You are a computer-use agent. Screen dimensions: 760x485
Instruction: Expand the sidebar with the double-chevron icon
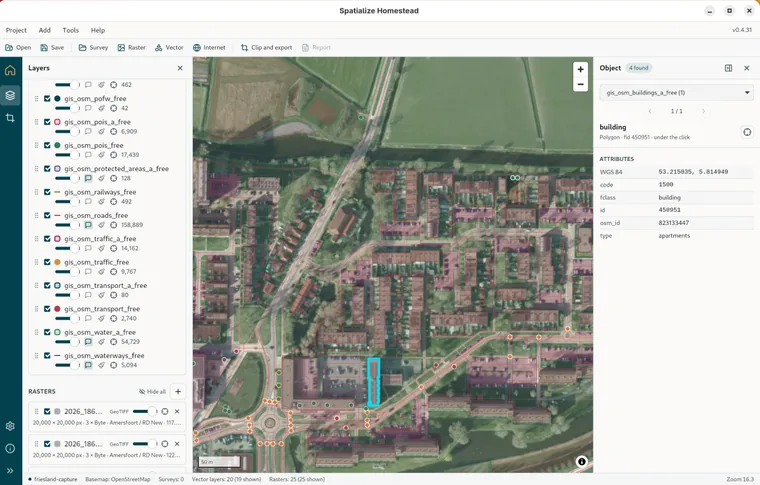coord(10,470)
